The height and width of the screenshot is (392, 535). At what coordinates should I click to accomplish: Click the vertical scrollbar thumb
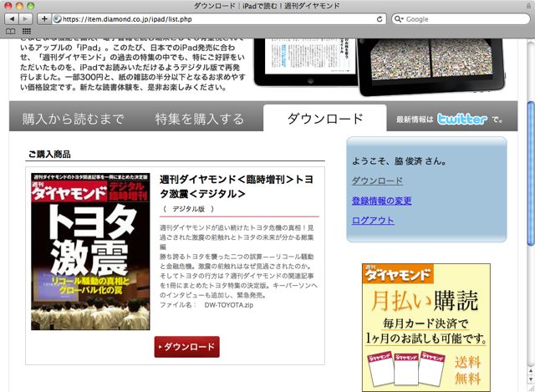click(531, 173)
